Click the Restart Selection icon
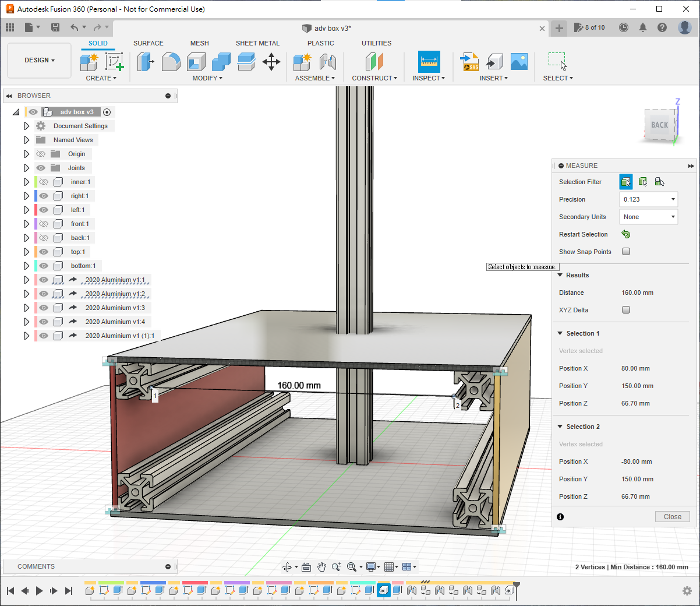The height and width of the screenshot is (606, 700). point(625,234)
